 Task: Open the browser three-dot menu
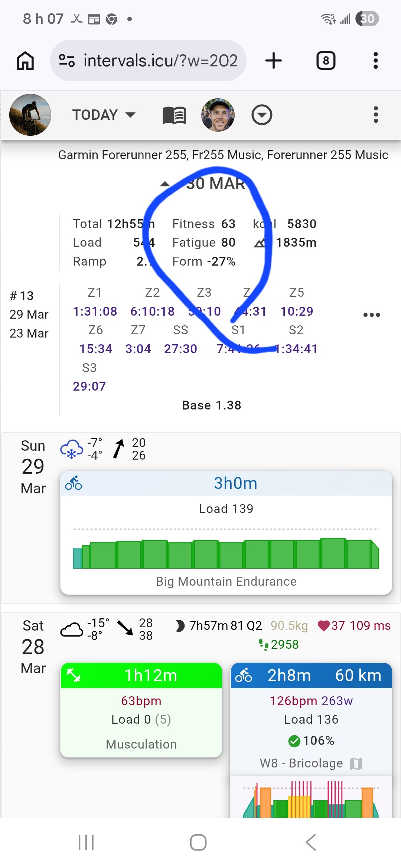(375, 60)
